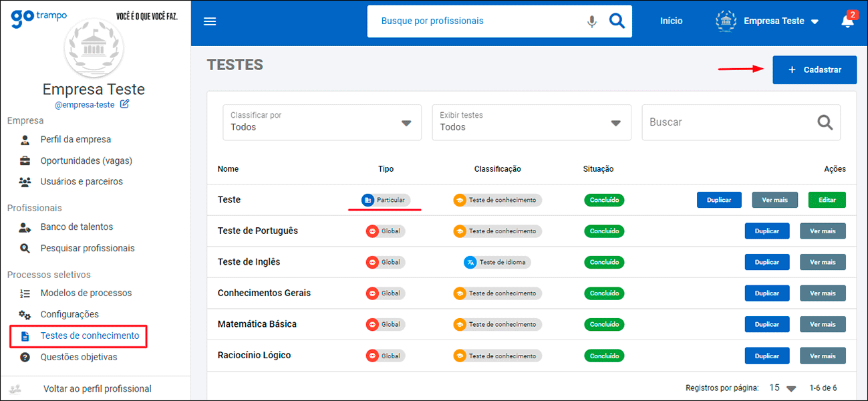Click the edit pencil icon beside @empresa-teste
Image resolution: width=868 pixels, height=401 pixels.
pos(124,104)
